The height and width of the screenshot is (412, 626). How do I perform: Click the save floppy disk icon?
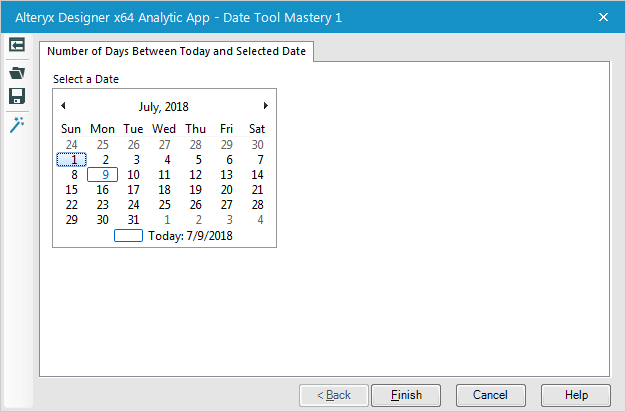tap(17, 96)
